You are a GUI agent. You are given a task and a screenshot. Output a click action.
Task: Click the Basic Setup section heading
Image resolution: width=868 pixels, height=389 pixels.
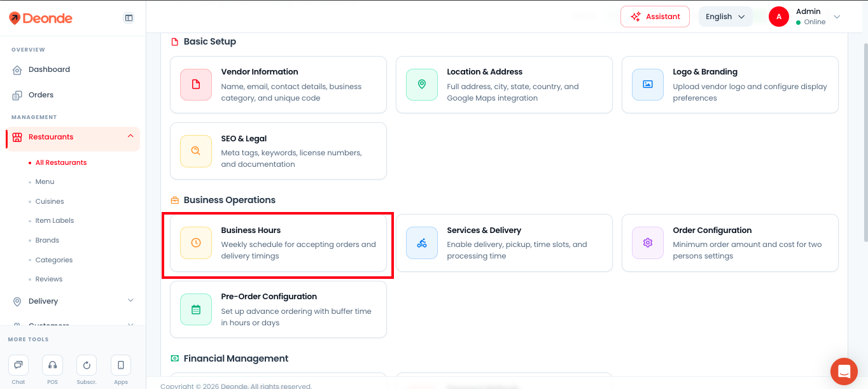[210, 42]
